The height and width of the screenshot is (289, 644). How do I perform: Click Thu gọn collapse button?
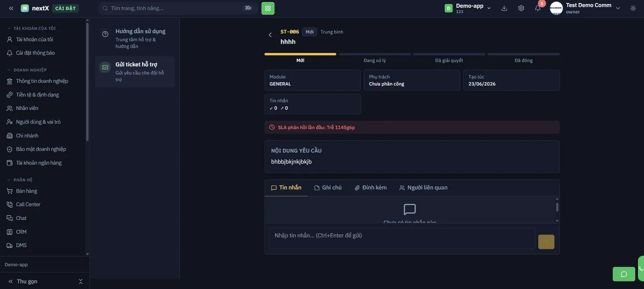[23, 282]
